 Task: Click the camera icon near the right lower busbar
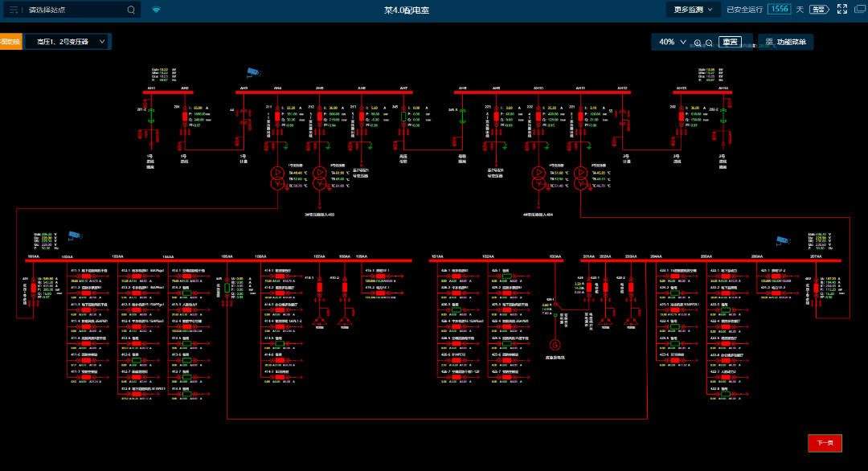[783, 240]
